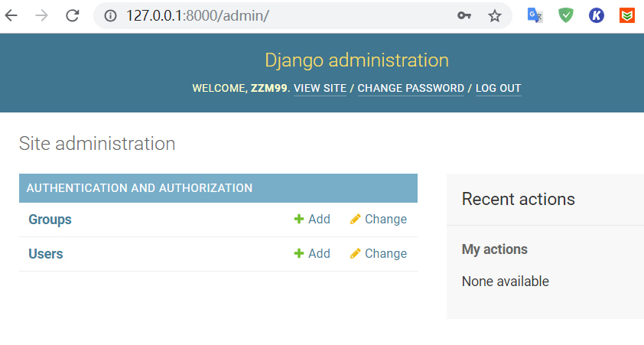644x345 pixels.
Task: Open the View Site link
Action: (x=320, y=88)
